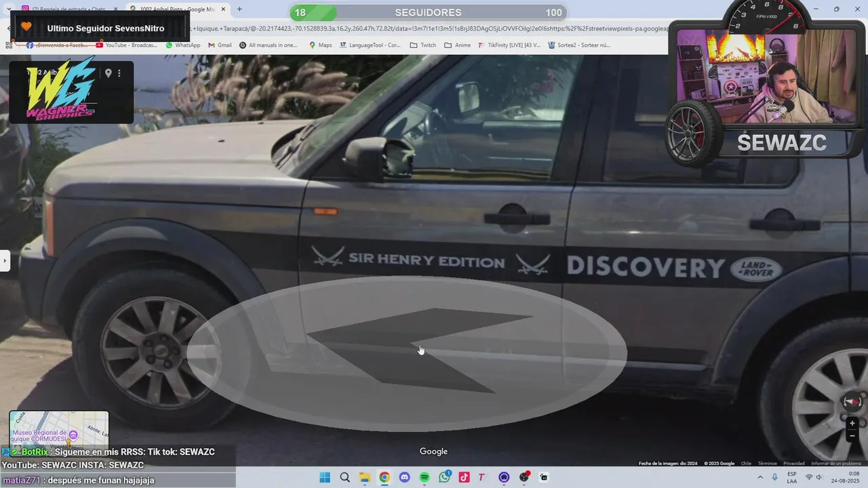868x488 pixels.
Task: Show hidden system tray icons chevron
Action: (760, 477)
